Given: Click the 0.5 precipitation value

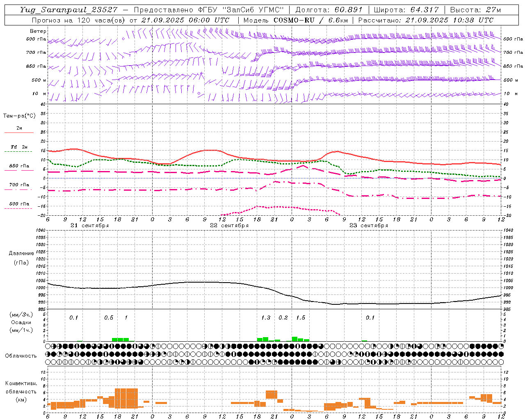Looking at the screenshot, I should [x=108, y=318].
